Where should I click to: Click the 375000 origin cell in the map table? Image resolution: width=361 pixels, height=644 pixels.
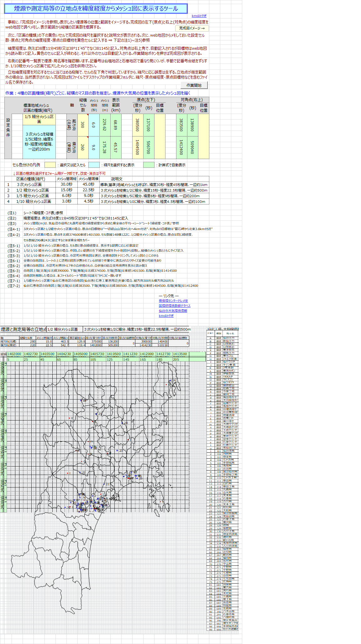[94, 342]
